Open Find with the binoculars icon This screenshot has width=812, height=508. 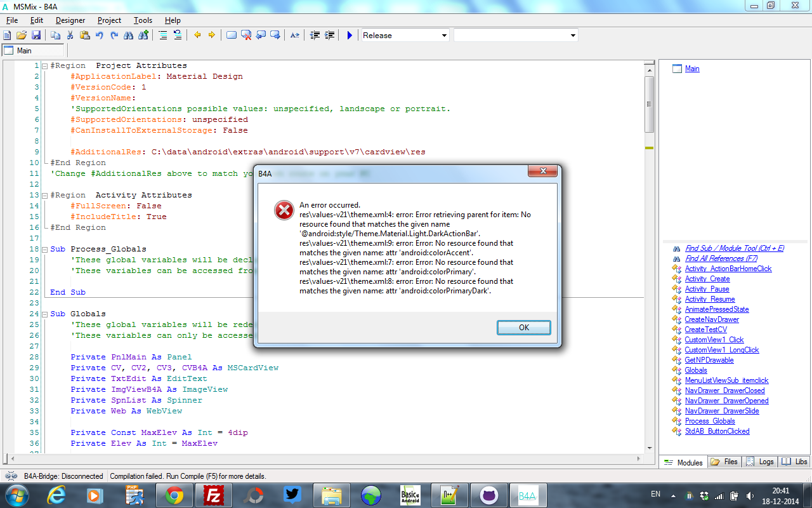point(129,36)
